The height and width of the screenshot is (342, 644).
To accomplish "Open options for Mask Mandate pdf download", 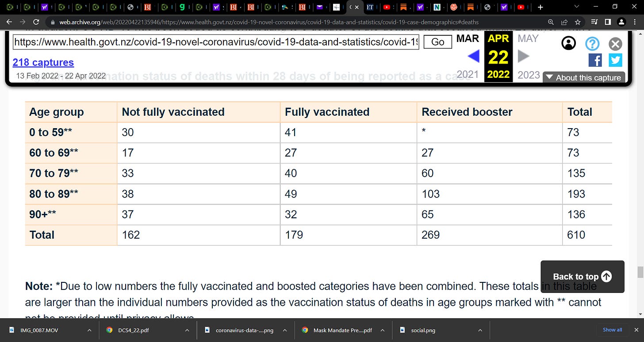I will click(x=383, y=330).
